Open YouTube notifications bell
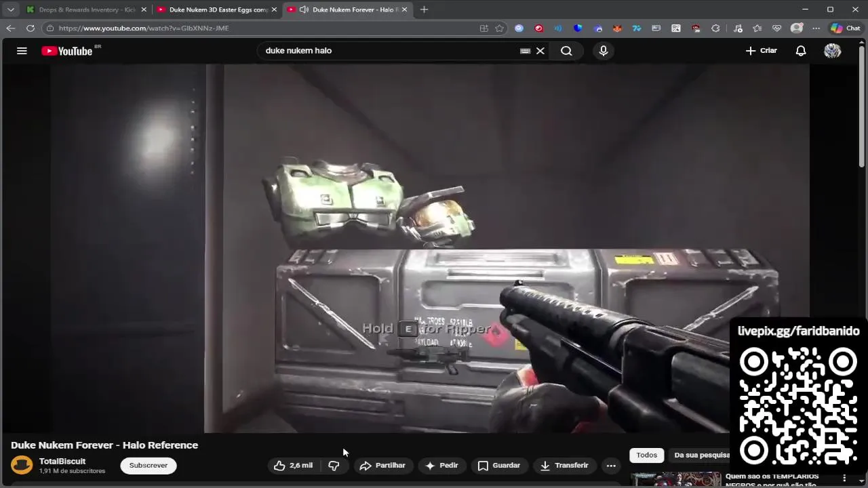Image resolution: width=868 pixels, height=488 pixels. click(801, 51)
